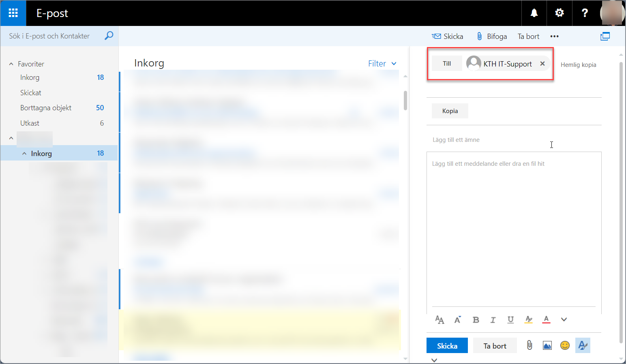Select the KTH IT-Support recipient chip
Image resolution: width=626 pixels, height=364 pixels.
point(507,64)
